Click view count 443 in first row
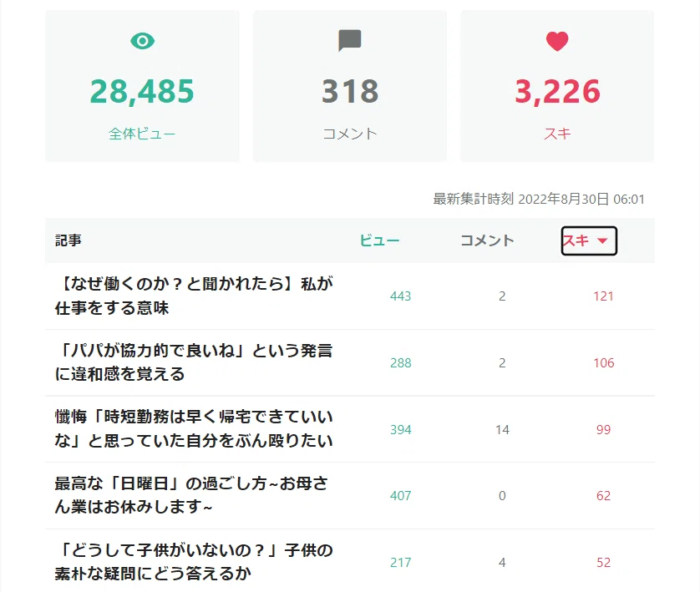The height and width of the screenshot is (592, 700). coord(400,296)
